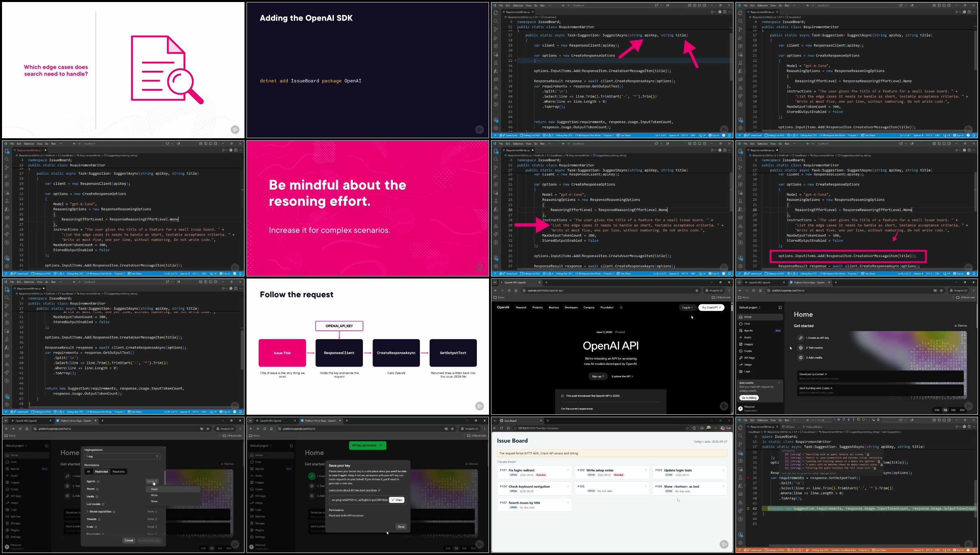Click the info icon next to Vaults permission
The image size is (980, 555).
click(x=97, y=496)
